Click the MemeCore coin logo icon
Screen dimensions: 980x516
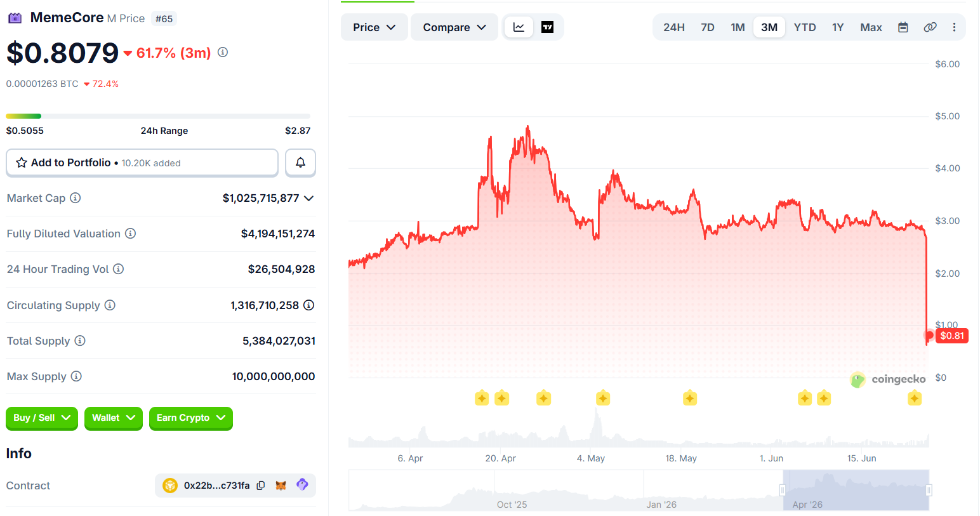point(15,18)
